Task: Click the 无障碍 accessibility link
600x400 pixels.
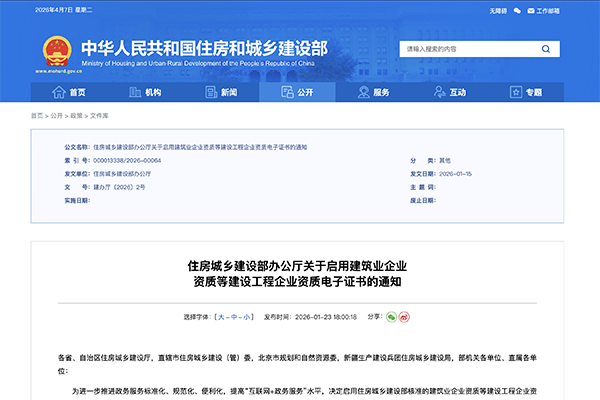Action: [498, 9]
